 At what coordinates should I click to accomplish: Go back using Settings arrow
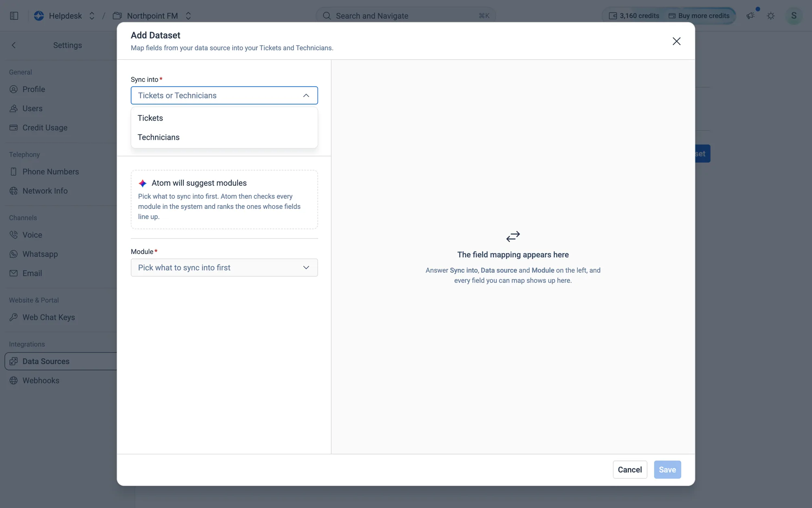[14, 45]
